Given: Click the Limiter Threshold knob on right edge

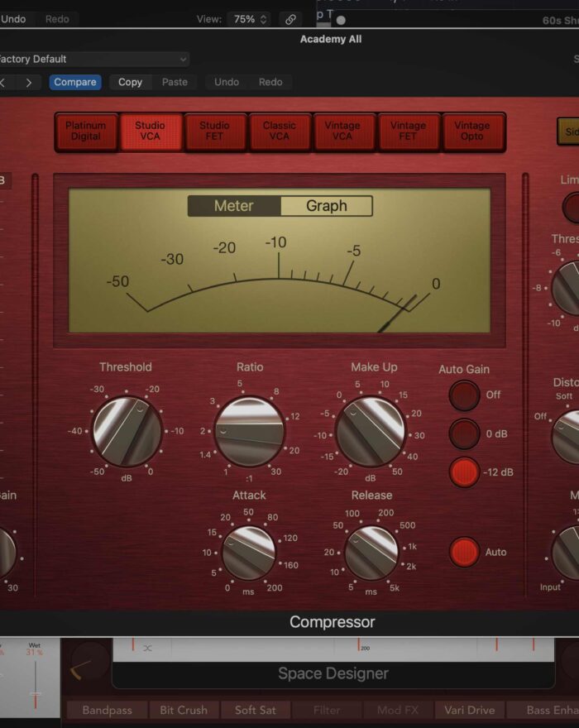Looking at the screenshot, I should click(566, 288).
